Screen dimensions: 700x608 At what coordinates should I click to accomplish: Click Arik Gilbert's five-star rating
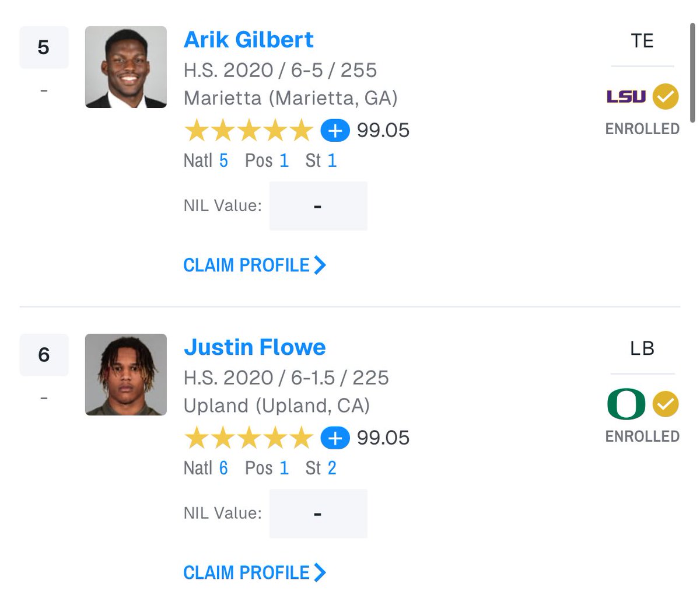(x=249, y=130)
